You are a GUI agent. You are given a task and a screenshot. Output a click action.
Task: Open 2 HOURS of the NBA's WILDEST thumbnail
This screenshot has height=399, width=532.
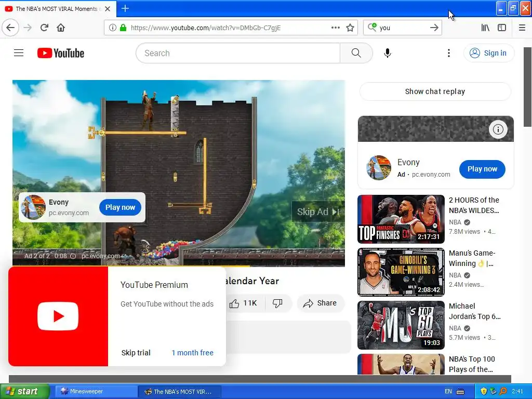401,219
